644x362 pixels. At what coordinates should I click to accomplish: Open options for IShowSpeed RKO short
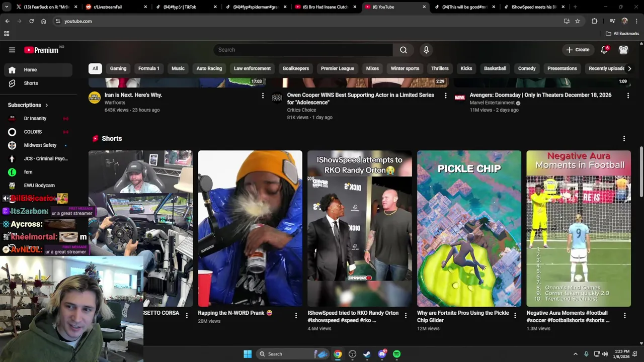point(406,315)
